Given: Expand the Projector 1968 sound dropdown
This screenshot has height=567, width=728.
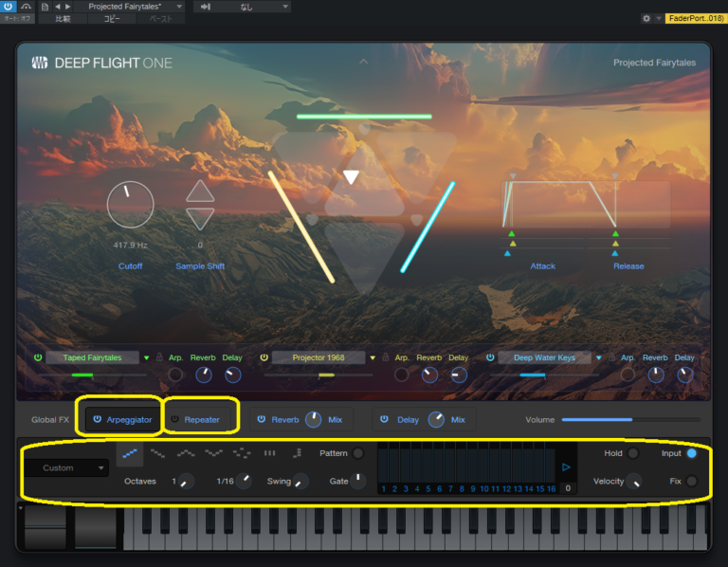Looking at the screenshot, I should click(373, 357).
